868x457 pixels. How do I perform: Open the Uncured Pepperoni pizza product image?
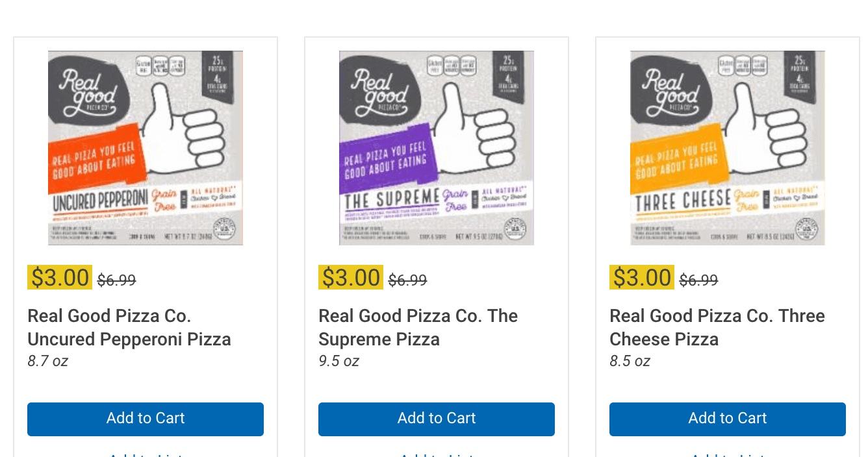point(146,148)
